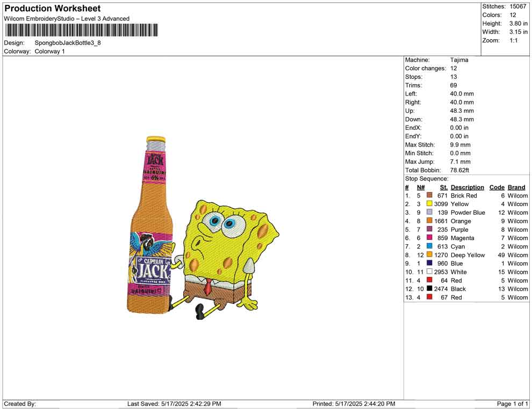Click code '49' in Deep Yellow row

coord(501,255)
